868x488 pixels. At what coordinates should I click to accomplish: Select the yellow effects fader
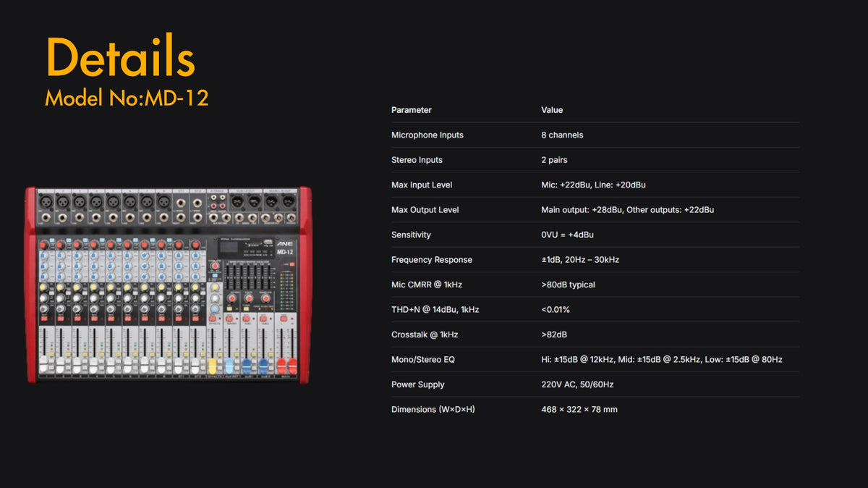coord(213,366)
